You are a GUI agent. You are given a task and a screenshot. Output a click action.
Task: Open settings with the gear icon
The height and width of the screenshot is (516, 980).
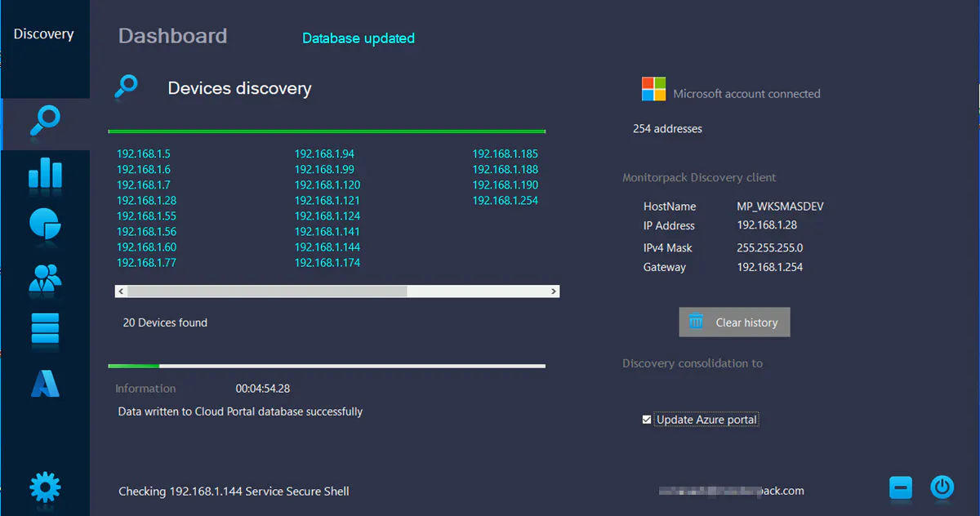point(45,487)
